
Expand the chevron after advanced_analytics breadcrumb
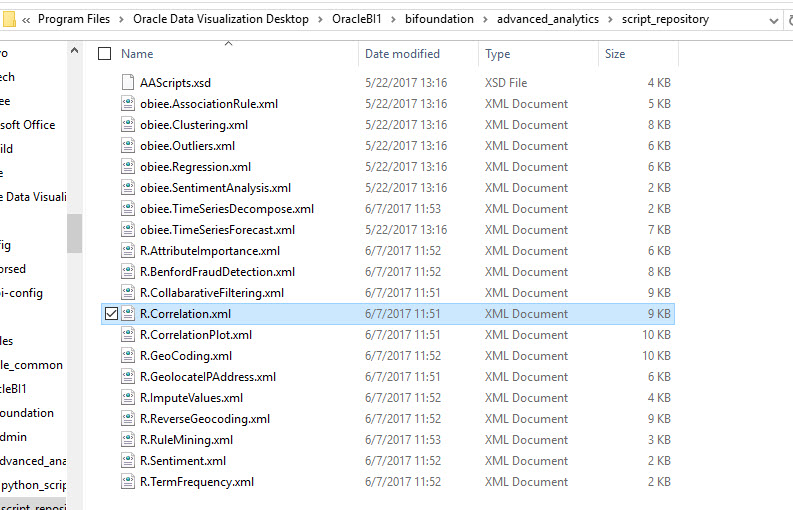610,20
